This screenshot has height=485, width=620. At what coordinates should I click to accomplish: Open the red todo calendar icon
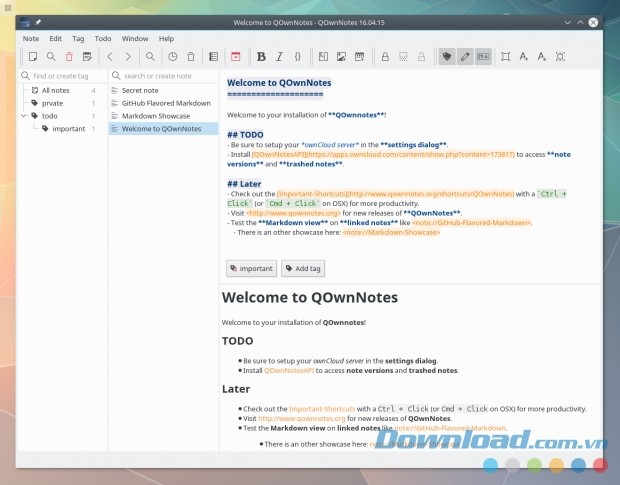[236, 57]
